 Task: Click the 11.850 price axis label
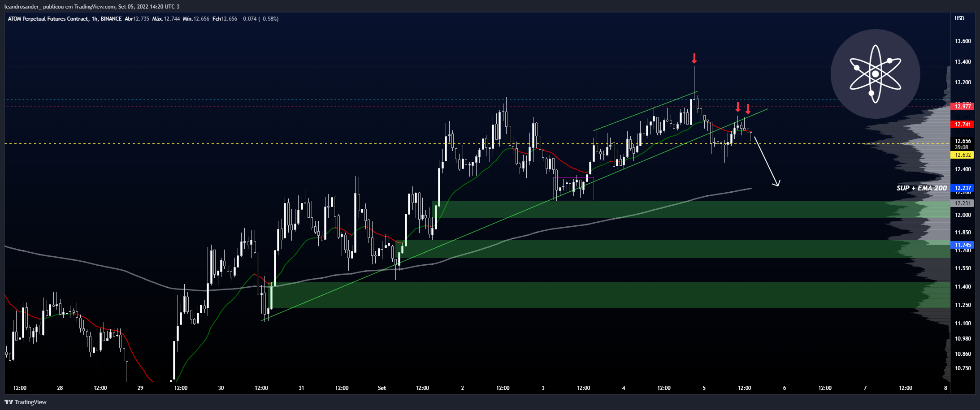(x=963, y=233)
